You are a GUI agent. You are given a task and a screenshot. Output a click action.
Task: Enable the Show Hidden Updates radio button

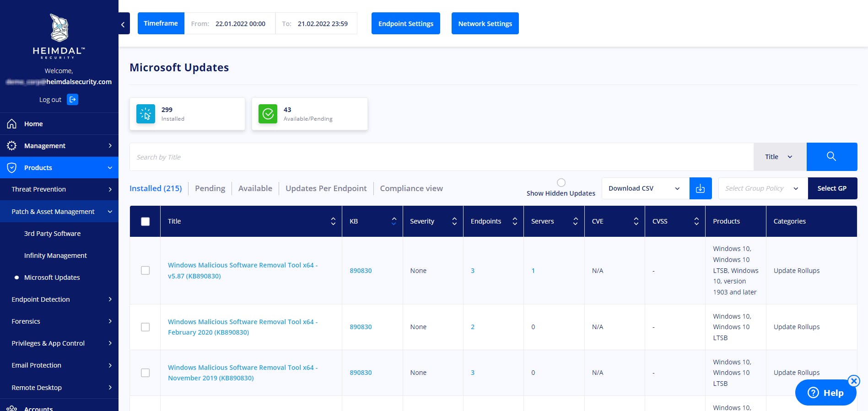pyautogui.click(x=561, y=182)
